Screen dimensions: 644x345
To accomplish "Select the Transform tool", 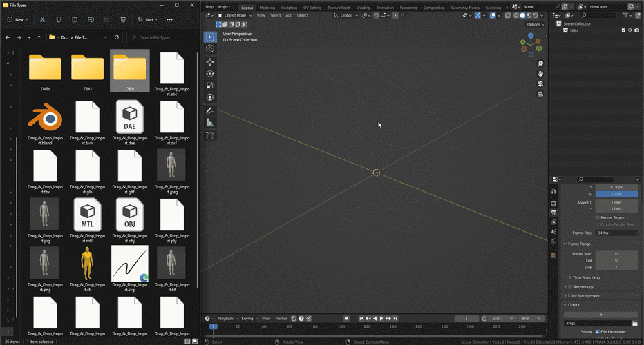I will tap(210, 97).
